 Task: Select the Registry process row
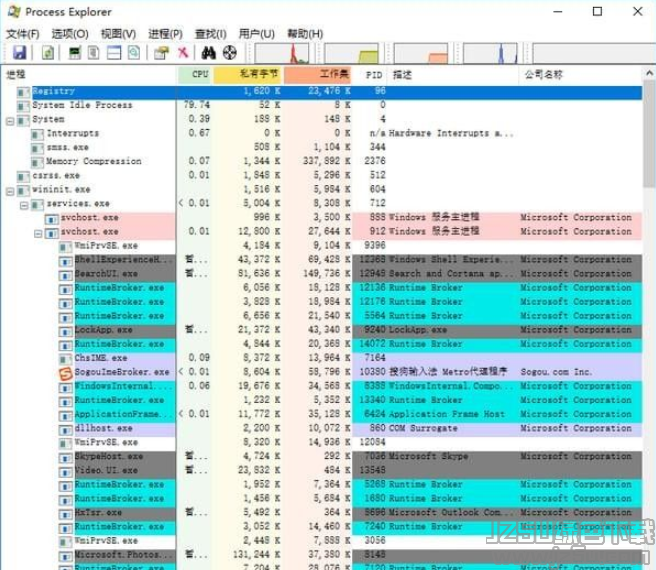pos(329,91)
